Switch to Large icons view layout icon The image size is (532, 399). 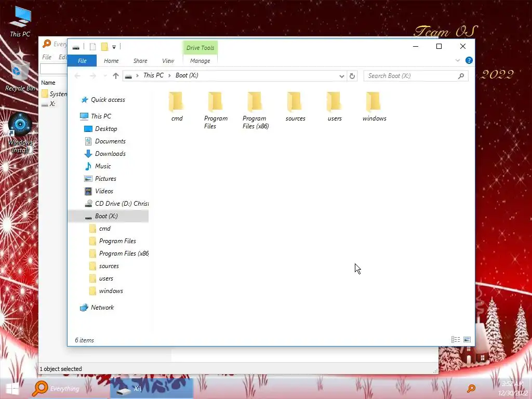[x=467, y=340]
